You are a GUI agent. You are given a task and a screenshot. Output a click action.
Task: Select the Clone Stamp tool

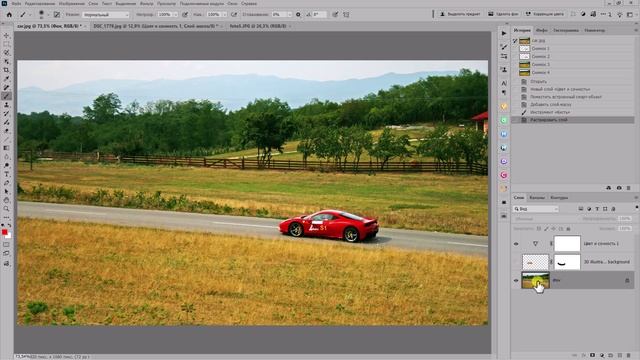(7, 105)
